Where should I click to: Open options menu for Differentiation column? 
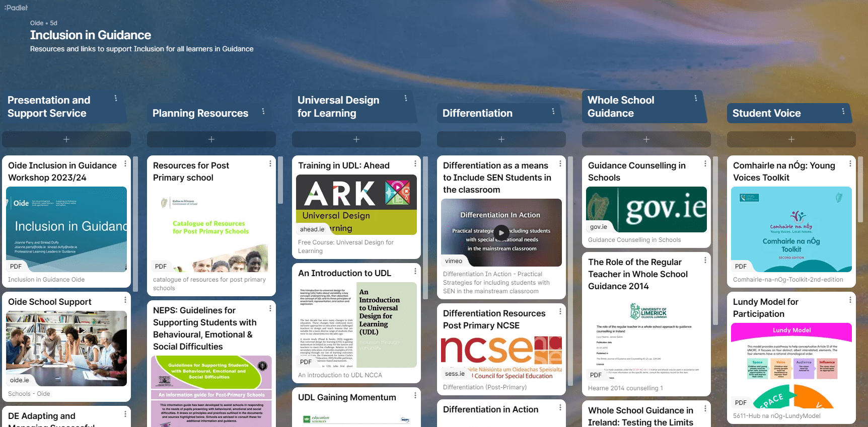553,111
